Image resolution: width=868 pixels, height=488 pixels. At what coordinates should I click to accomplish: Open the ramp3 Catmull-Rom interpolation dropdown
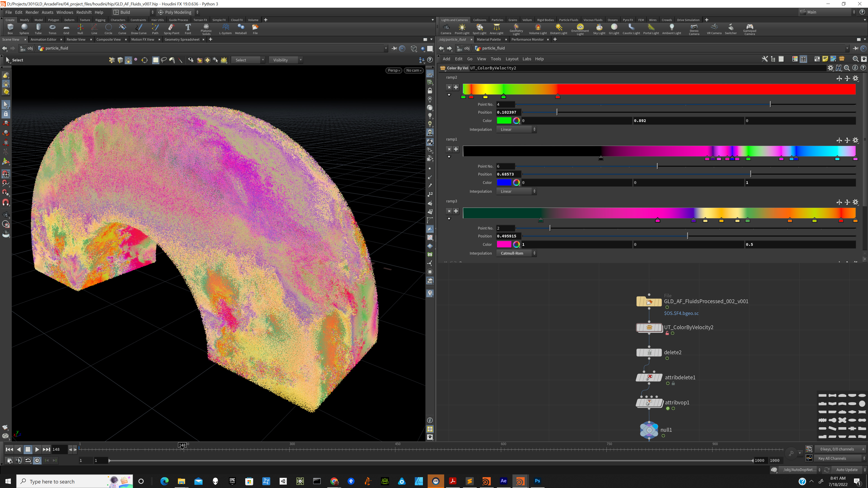pyautogui.click(x=516, y=253)
